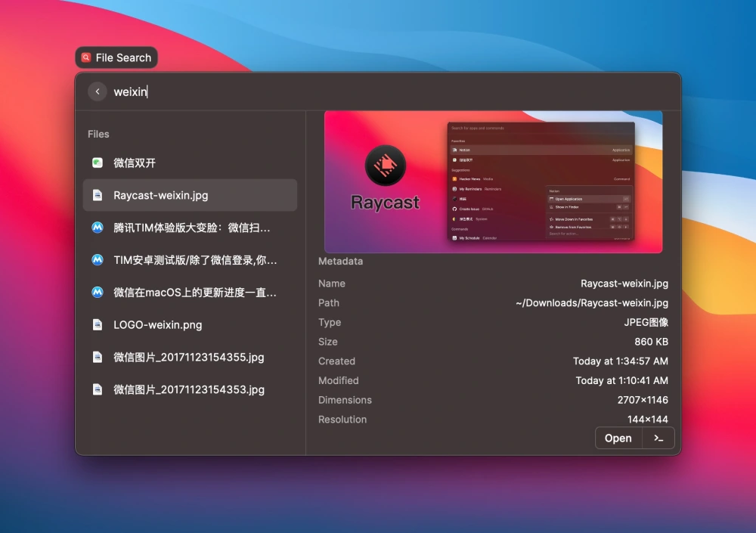Click the icon beside TIM安卓测试版

[98, 259]
